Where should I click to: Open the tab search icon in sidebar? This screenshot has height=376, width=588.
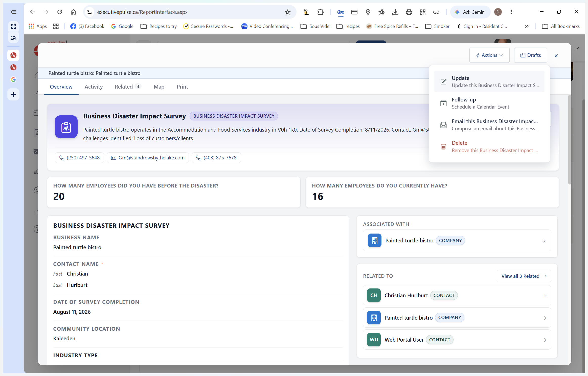(x=13, y=38)
